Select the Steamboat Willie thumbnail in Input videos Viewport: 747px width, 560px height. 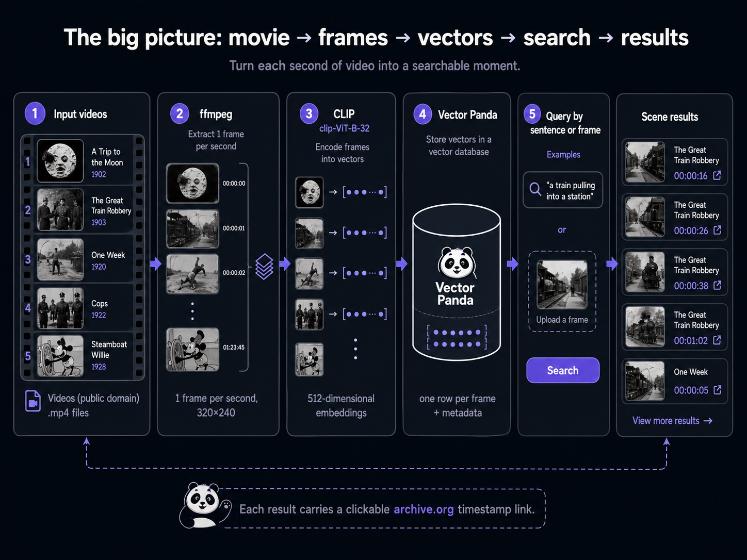tap(60, 356)
